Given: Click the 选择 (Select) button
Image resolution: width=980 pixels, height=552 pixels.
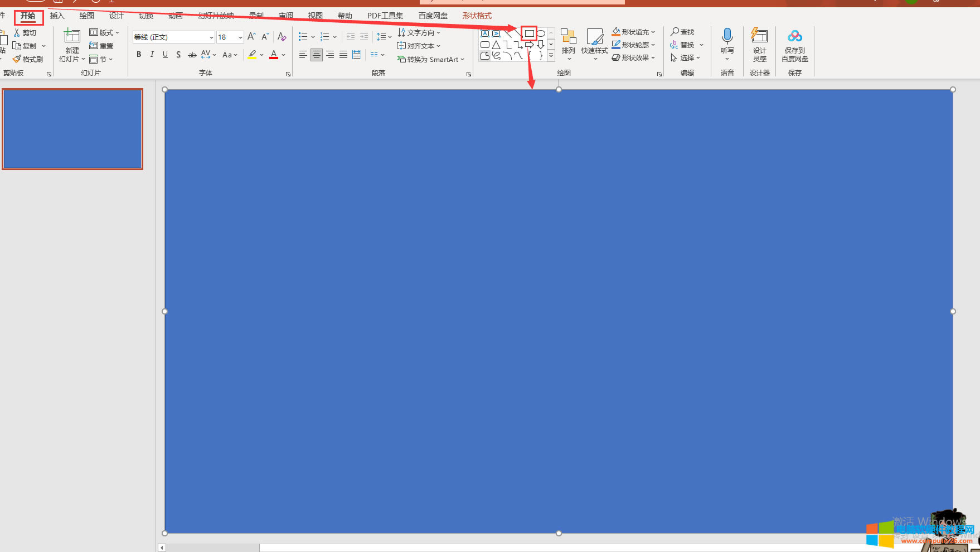Looking at the screenshot, I should 685,57.
